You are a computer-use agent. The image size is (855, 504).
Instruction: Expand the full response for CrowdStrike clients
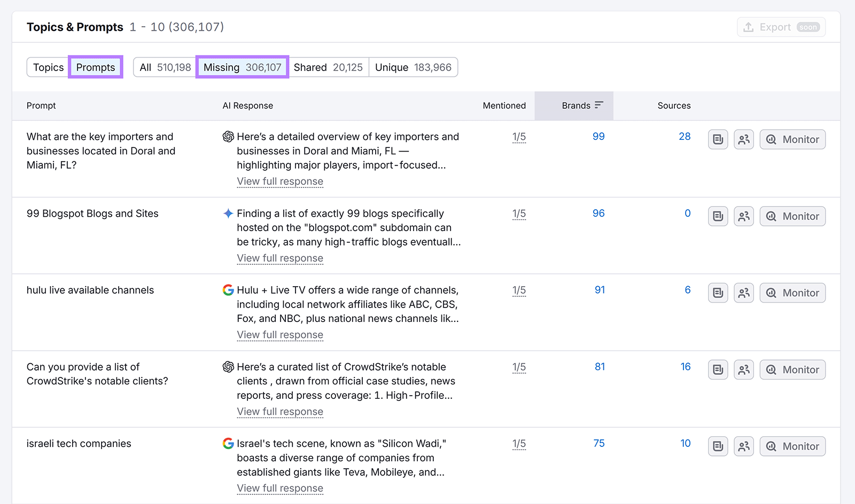coord(280,412)
